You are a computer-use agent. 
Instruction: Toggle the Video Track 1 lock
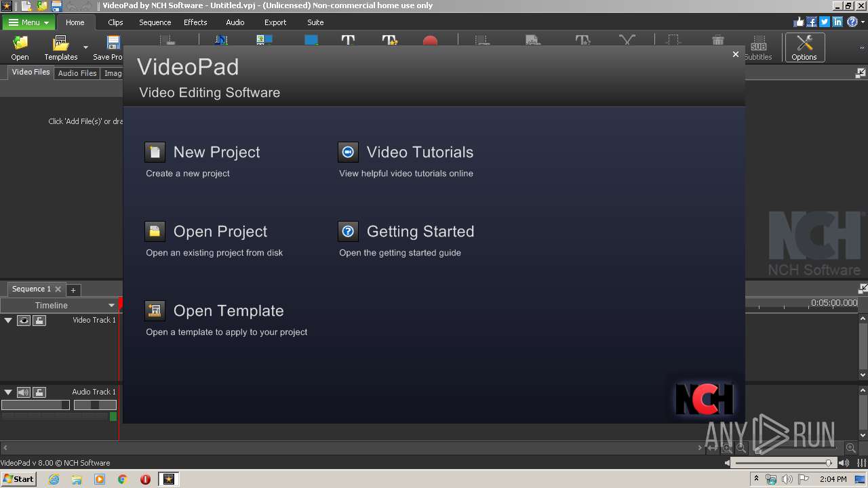point(39,321)
